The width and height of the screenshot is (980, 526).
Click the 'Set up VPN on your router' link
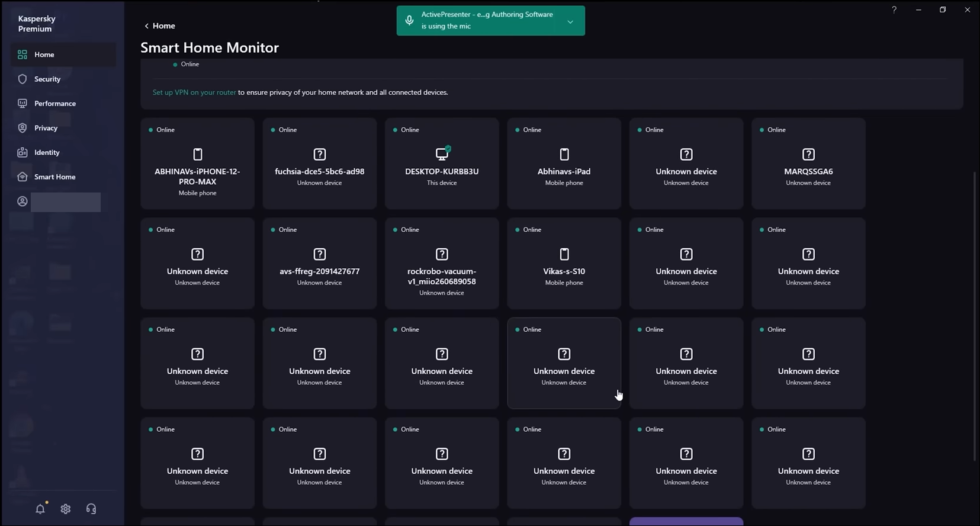pos(194,92)
